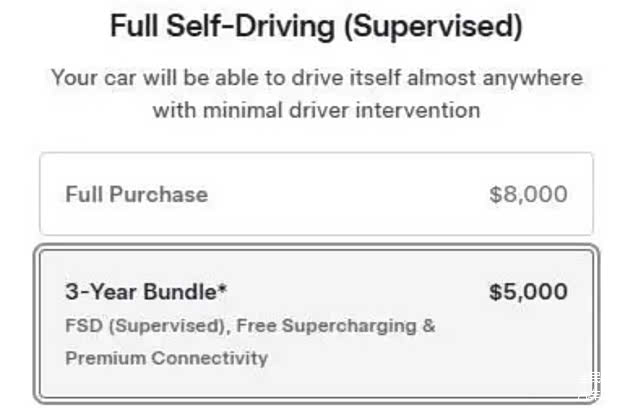Click the "Full Purchase" label text

(137, 194)
